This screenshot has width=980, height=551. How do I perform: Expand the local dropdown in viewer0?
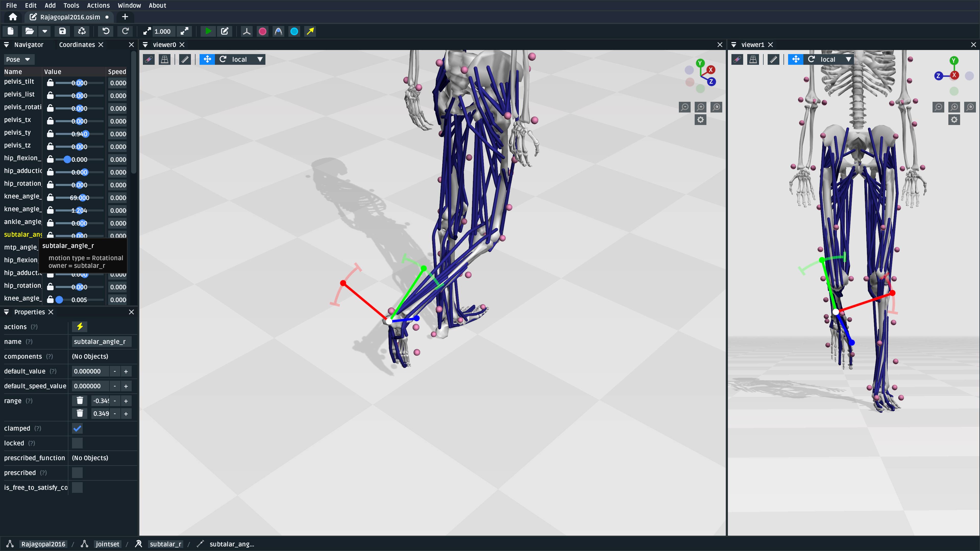260,59
